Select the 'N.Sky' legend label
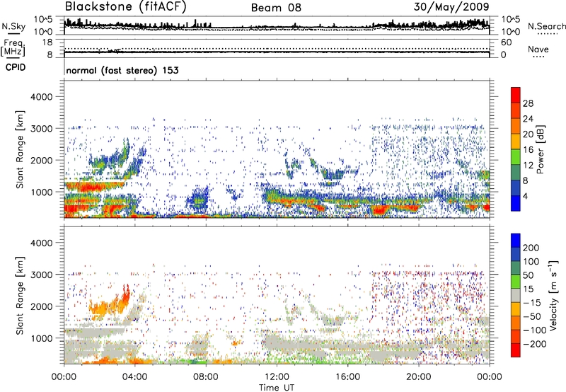The height and width of the screenshot is (392, 566). (x=13, y=26)
